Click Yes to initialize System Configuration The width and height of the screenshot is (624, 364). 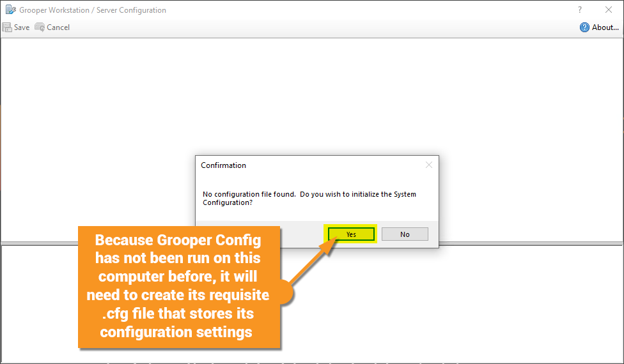[x=351, y=234]
